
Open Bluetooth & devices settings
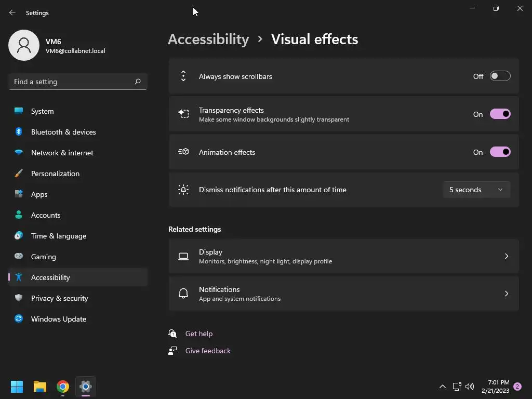click(x=63, y=132)
